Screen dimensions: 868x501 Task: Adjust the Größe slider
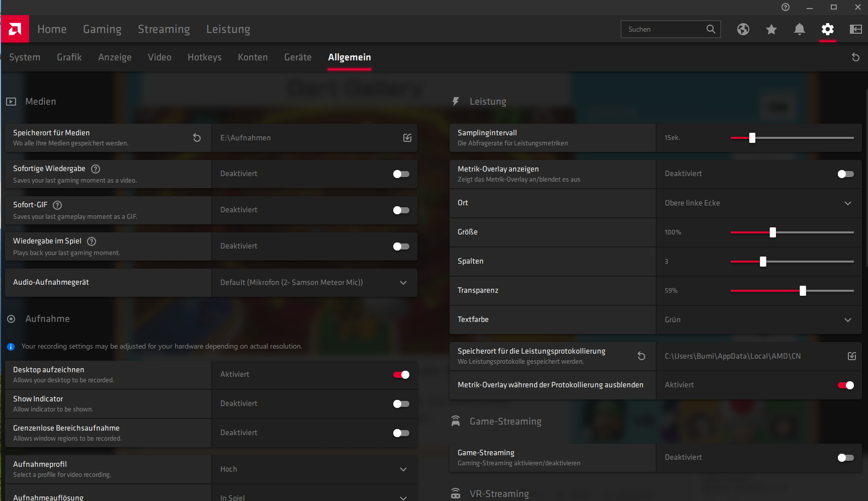tap(792, 232)
